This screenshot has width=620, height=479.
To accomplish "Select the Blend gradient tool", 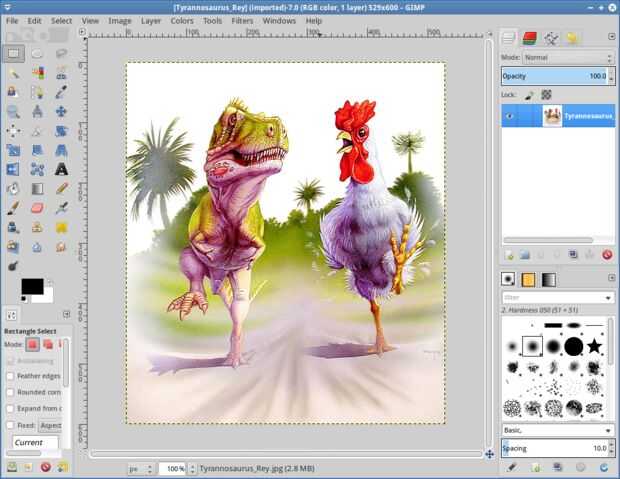I will tap(37, 189).
